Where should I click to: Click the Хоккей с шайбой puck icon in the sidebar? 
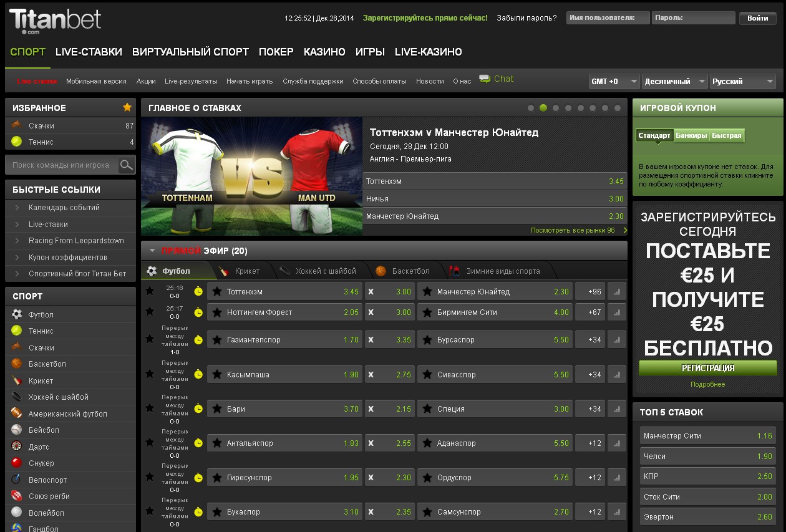coord(17,397)
